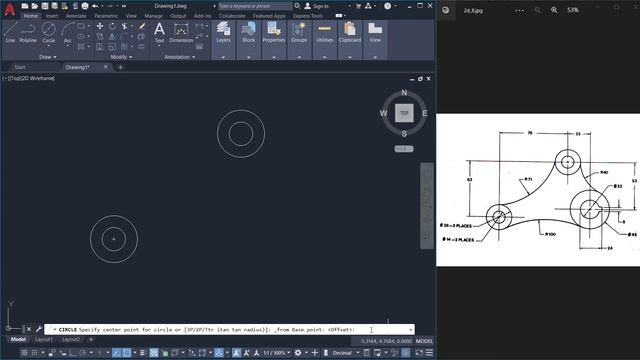The width and height of the screenshot is (640, 360).
Task: Toggle lineweight display in status bar
Action: pos(142,353)
